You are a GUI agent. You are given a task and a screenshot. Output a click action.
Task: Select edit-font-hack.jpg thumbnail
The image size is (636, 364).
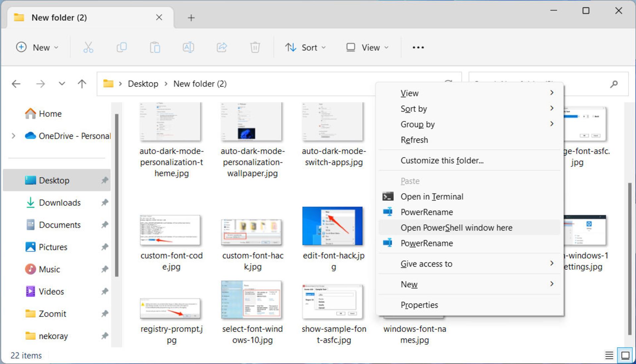(x=332, y=226)
